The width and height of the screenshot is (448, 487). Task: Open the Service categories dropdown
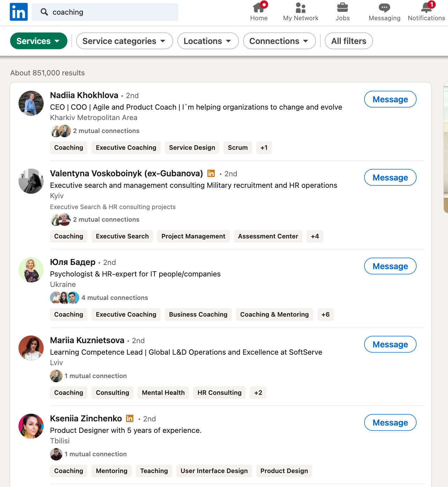coord(124,41)
